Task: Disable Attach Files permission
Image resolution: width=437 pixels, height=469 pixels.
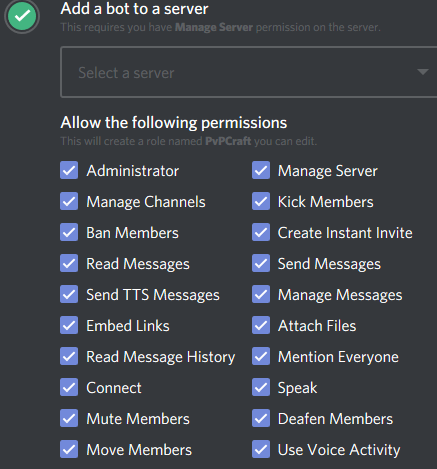Action: tap(261, 325)
